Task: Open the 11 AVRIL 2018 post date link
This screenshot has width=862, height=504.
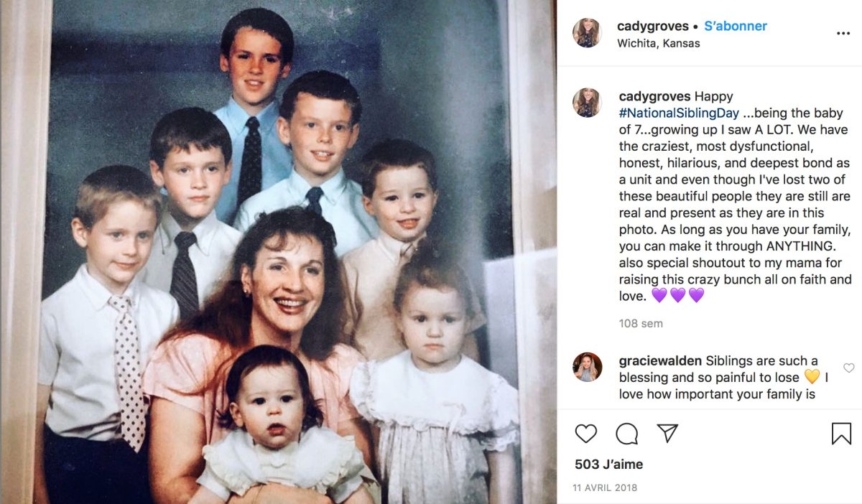Action: 605,488
